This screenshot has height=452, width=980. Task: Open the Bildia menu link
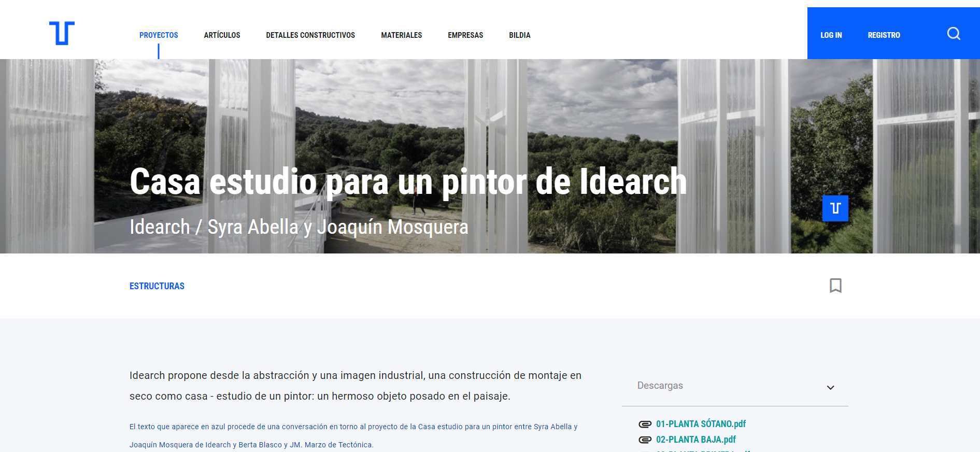[x=520, y=35]
